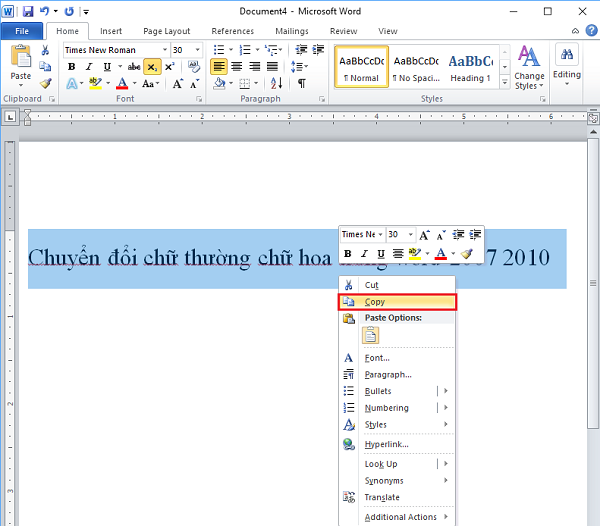Apply yellow text highlight color in the ribbon
The image size is (600, 526).
95,84
